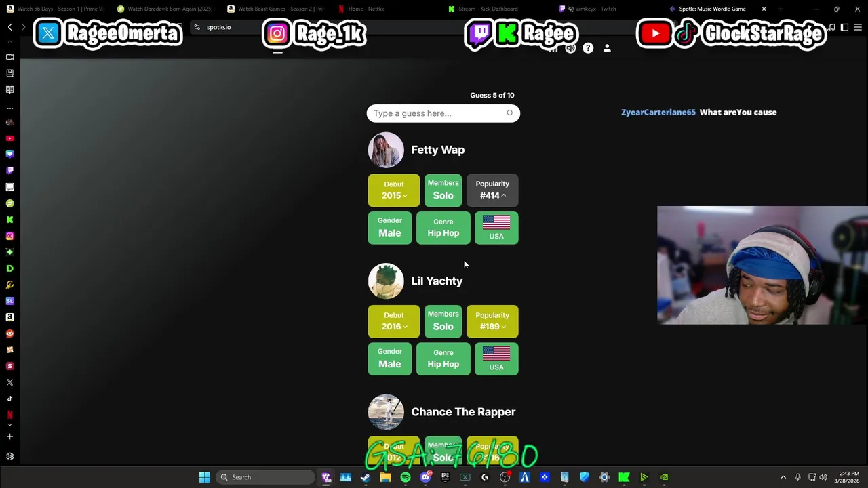Click the guess search input field
Image resolution: width=868 pixels, height=488 pixels.
443,113
